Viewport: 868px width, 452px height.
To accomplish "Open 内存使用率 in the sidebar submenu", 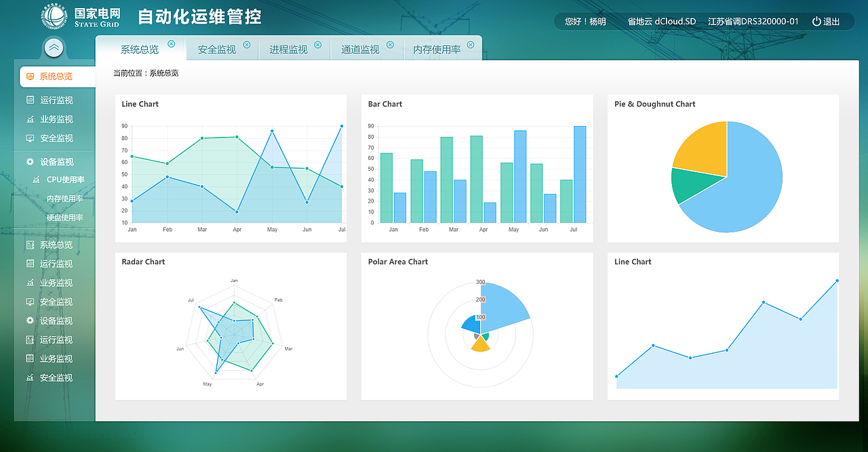I will [65, 199].
